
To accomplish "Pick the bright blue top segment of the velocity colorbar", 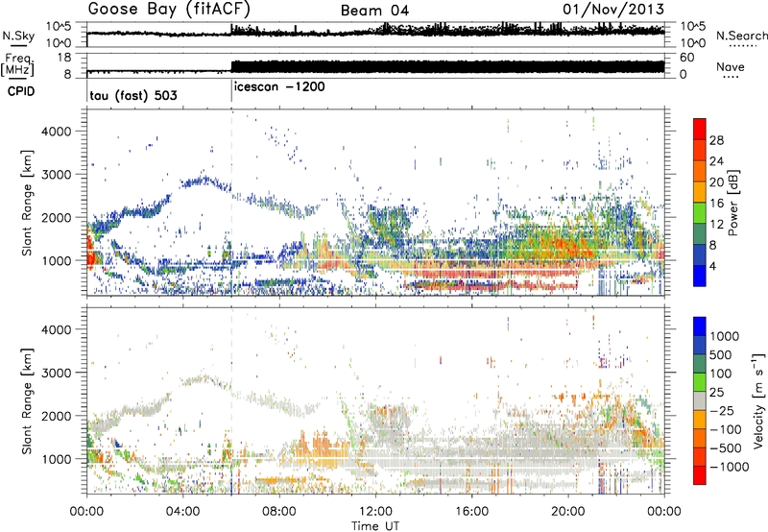I will 700,326.
